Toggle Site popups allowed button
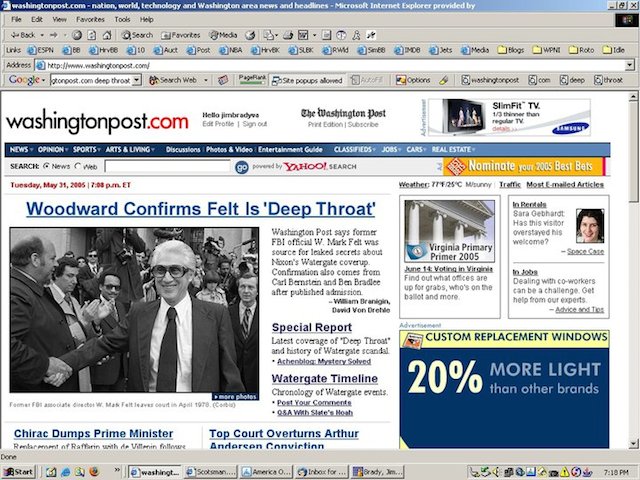 [x=307, y=80]
